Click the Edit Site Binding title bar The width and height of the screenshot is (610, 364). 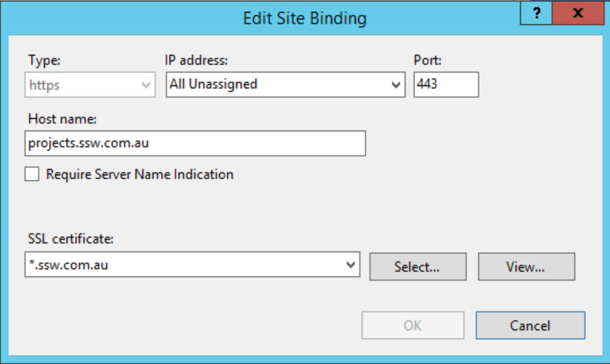tap(304, 18)
